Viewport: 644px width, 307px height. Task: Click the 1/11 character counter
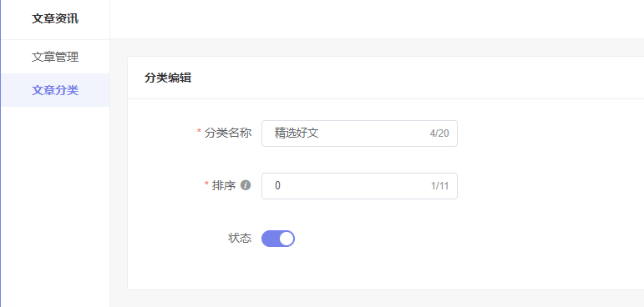coord(439,186)
